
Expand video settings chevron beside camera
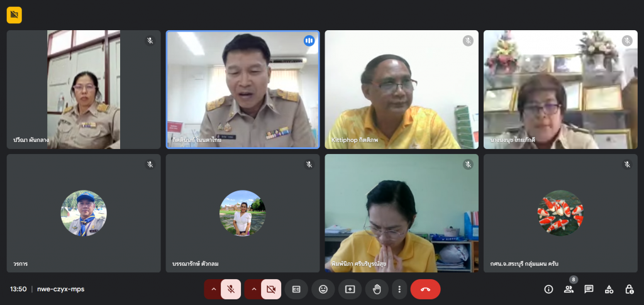point(253,289)
